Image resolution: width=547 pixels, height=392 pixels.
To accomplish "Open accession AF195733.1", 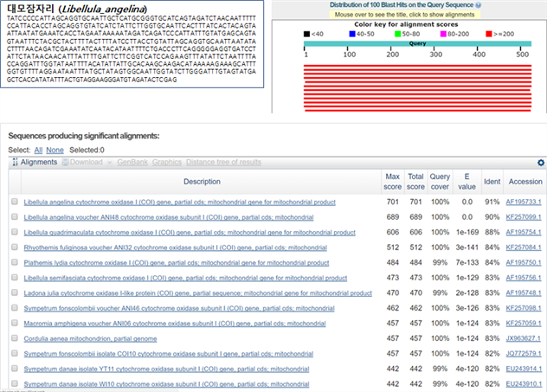I will 524,202.
